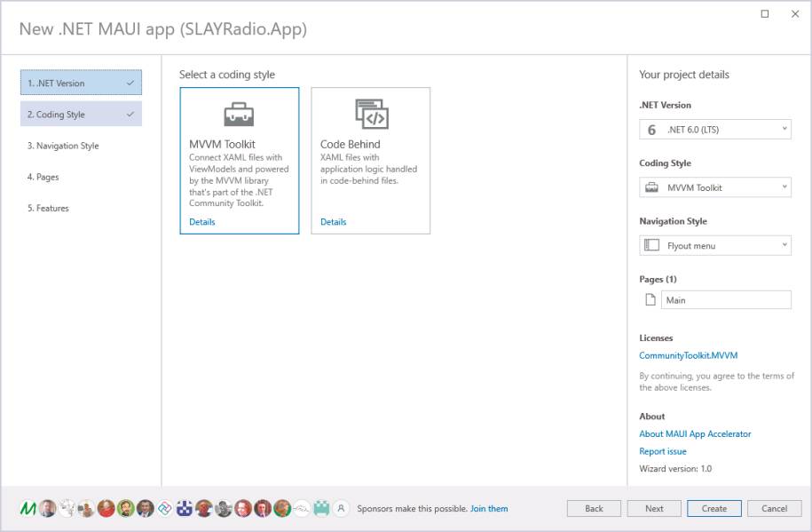Open the blue-and-white checkered sponsor avatar

tap(185, 509)
